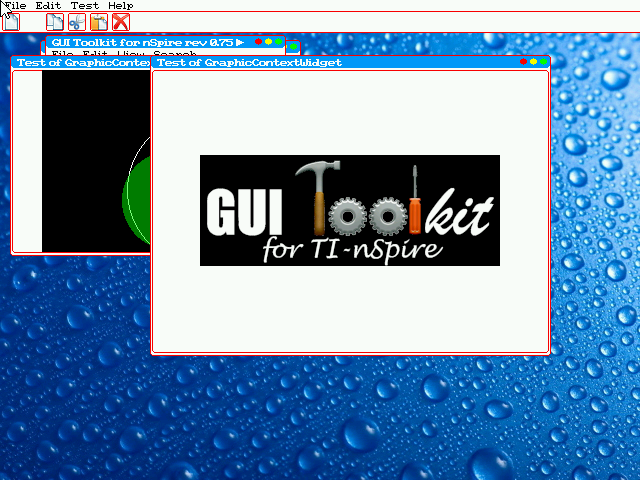Click the green circle in back window canvas
Viewport: 640px width, 480px height.
[136, 201]
